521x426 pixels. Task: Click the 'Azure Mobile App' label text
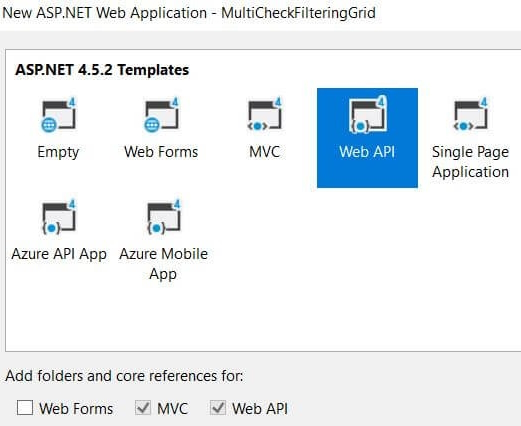163,264
